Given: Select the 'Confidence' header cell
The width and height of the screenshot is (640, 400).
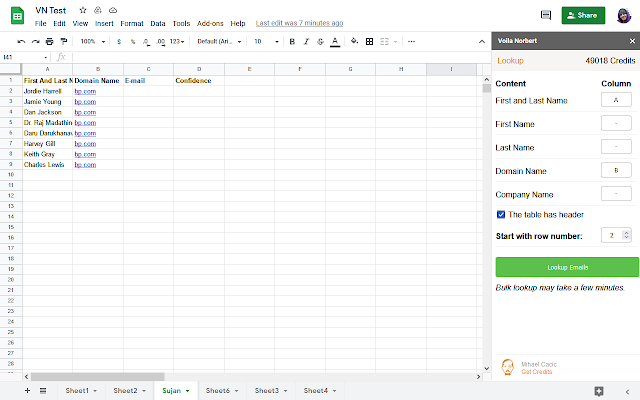Looking at the screenshot, I should 199,80.
